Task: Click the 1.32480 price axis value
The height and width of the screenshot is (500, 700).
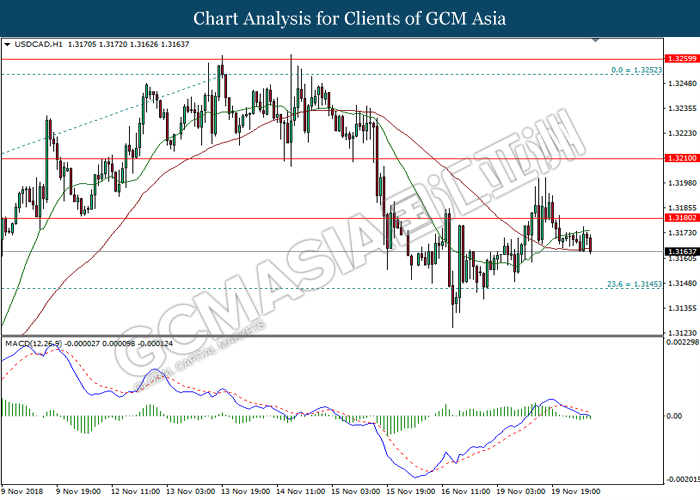Action: (x=681, y=83)
